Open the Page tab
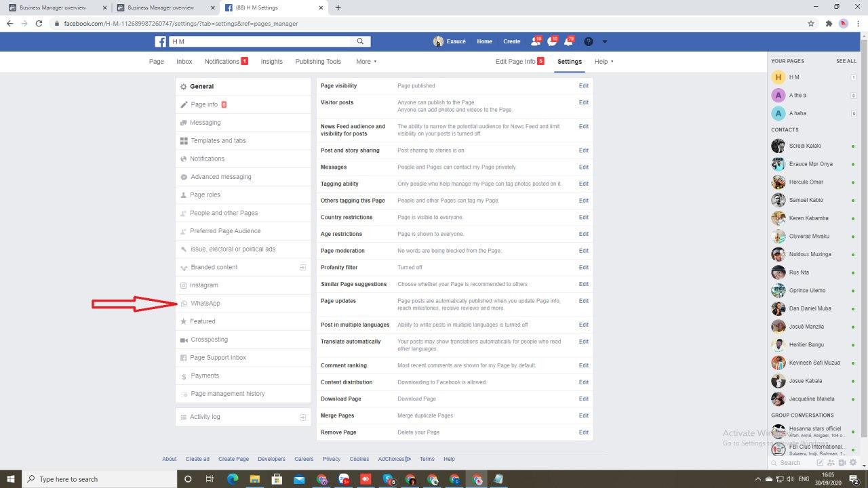Image resolution: width=868 pixels, height=488 pixels. (x=157, y=62)
